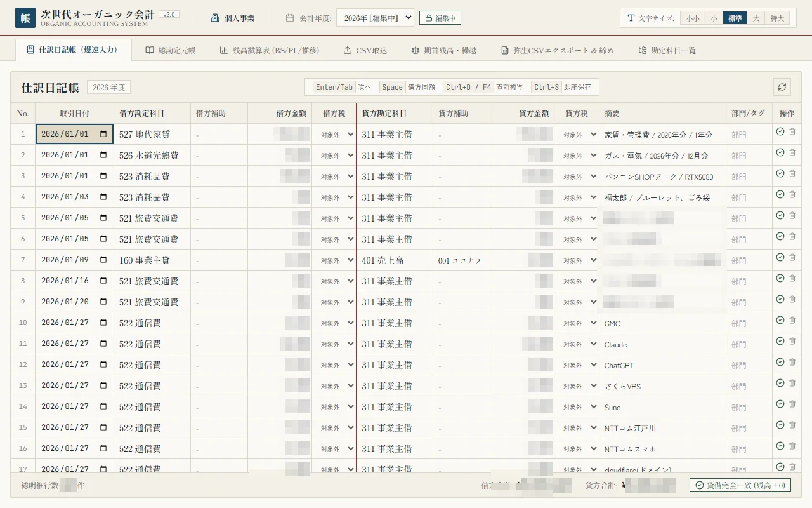Confirm the 福太郎 row with check icon
This screenshot has height=508, width=812.
tap(780, 194)
